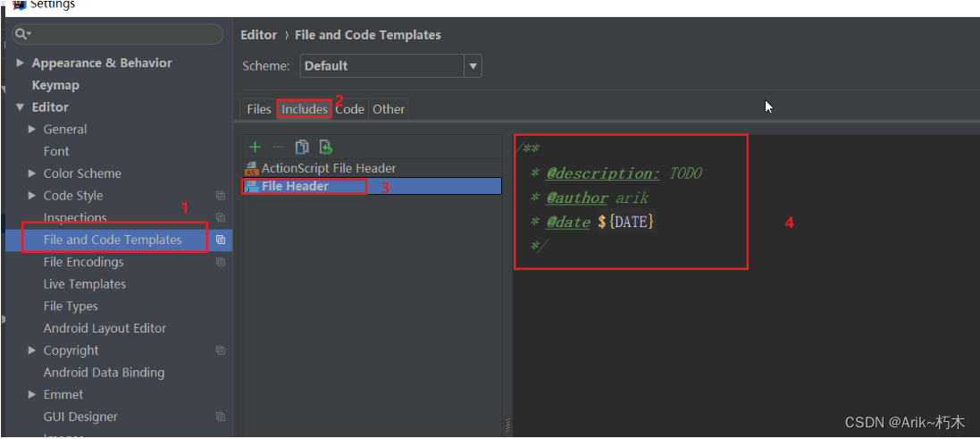Open the Scheme dropdown arrow

pos(473,65)
